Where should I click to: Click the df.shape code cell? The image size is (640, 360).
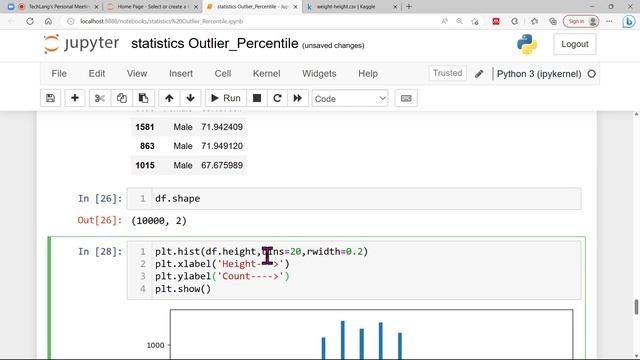tap(354, 199)
